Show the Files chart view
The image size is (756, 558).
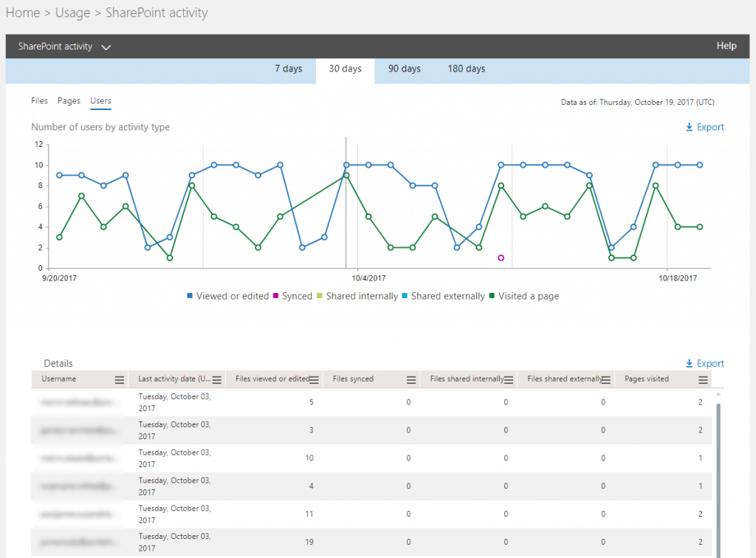click(40, 100)
